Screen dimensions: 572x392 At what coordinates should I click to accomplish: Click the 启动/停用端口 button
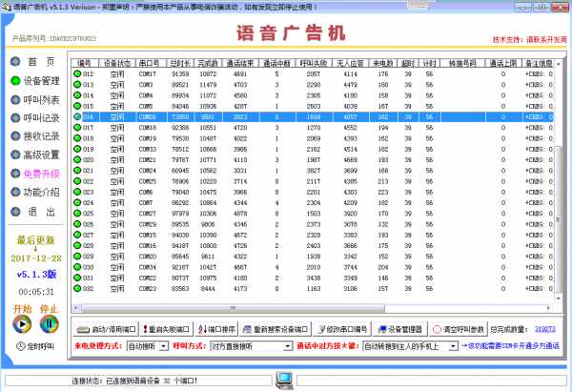point(107,328)
